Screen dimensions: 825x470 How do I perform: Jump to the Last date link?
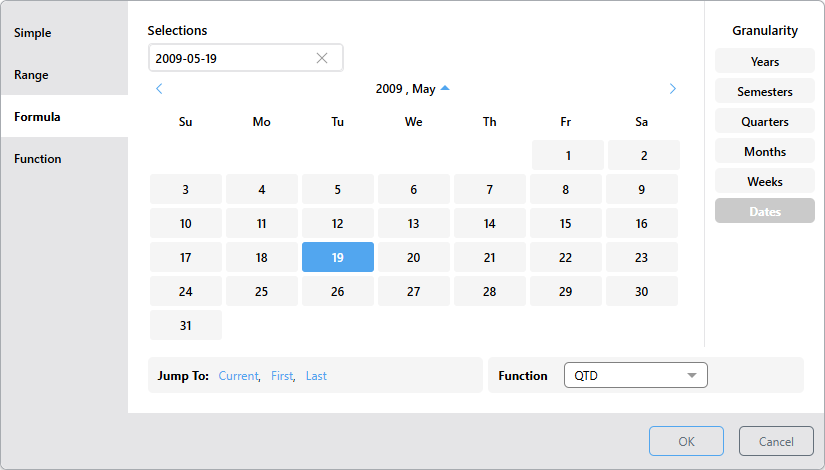click(x=316, y=376)
